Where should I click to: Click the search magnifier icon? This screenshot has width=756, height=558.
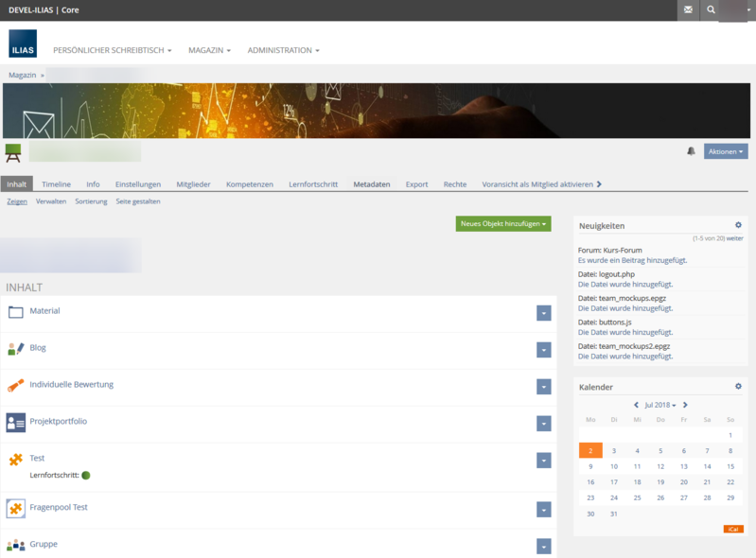tap(711, 10)
